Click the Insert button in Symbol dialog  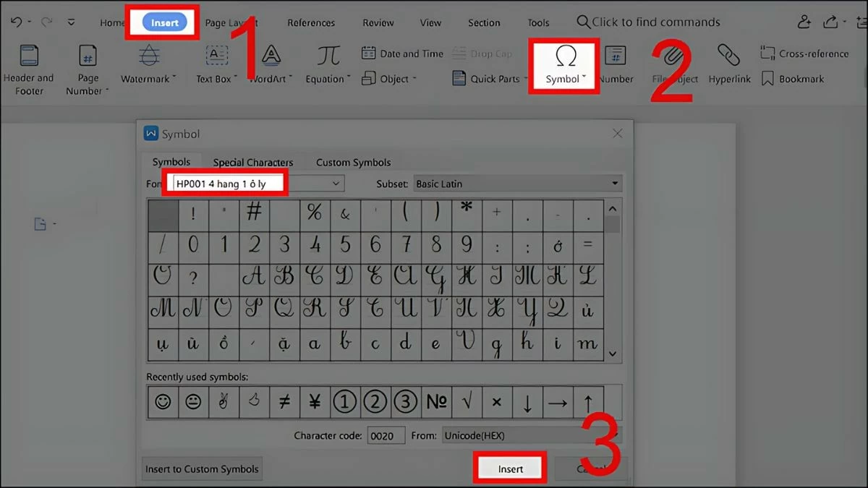pyautogui.click(x=511, y=468)
